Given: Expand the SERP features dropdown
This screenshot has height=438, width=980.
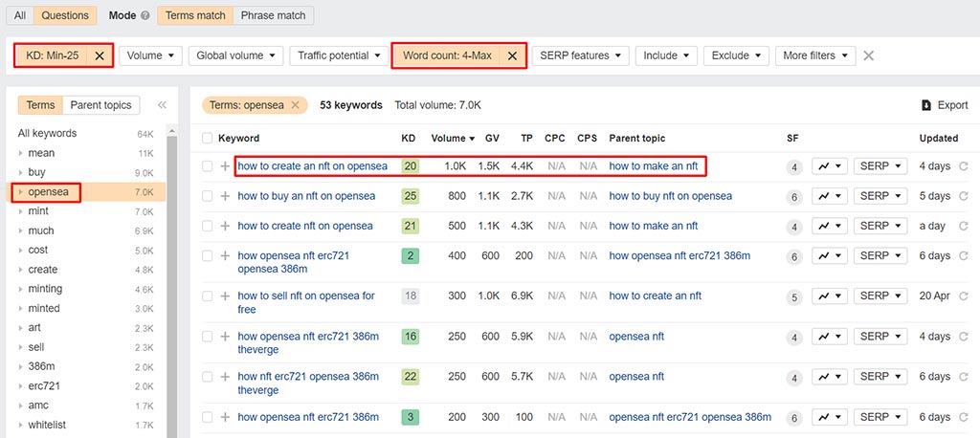Looking at the screenshot, I should (x=580, y=55).
